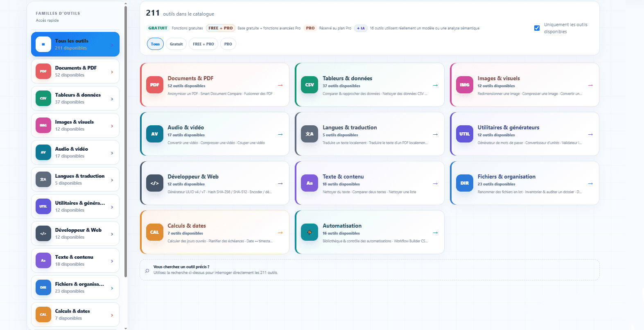The height and width of the screenshot is (330, 644).
Task: Click the sidebar vertical scrollbar
Action: click(125, 141)
